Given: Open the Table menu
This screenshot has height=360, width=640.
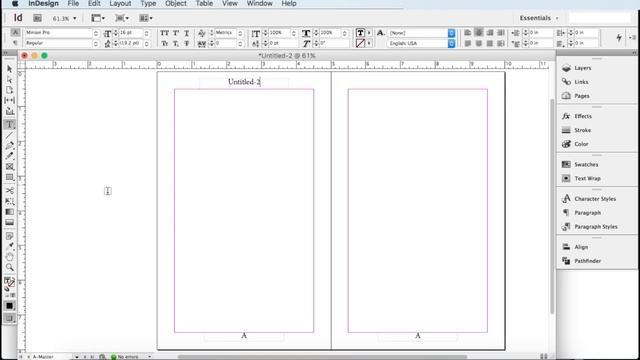Looking at the screenshot, I should [204, 4].
